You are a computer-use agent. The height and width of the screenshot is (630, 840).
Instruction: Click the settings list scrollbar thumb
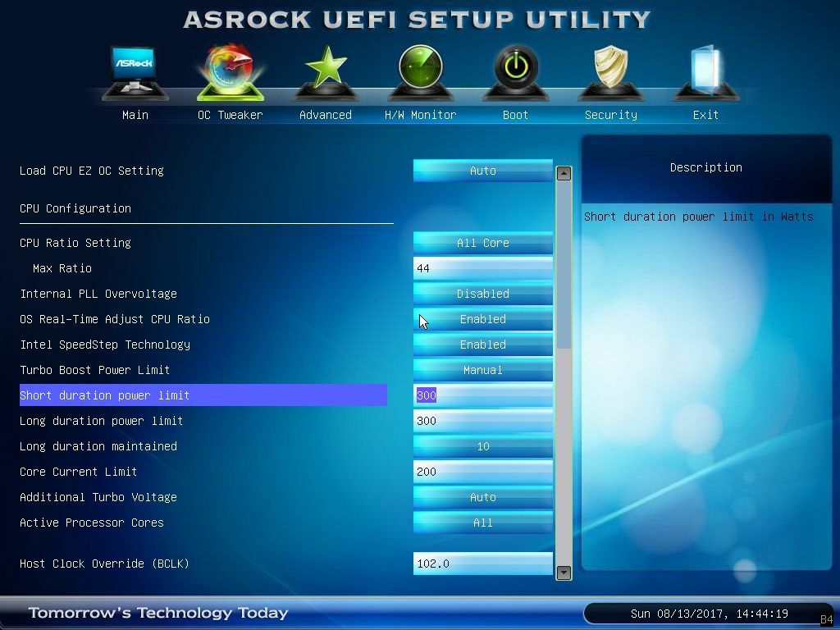[x=564, y=265]
